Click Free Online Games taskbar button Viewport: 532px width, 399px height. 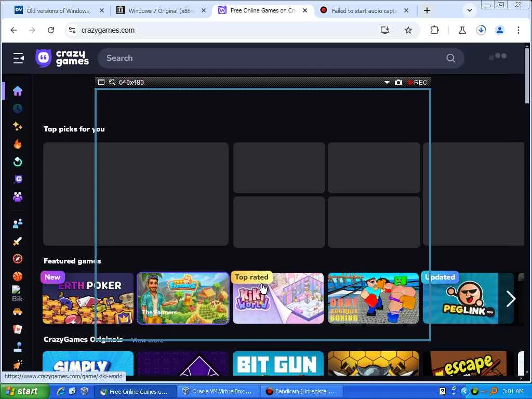coord(136,391)
